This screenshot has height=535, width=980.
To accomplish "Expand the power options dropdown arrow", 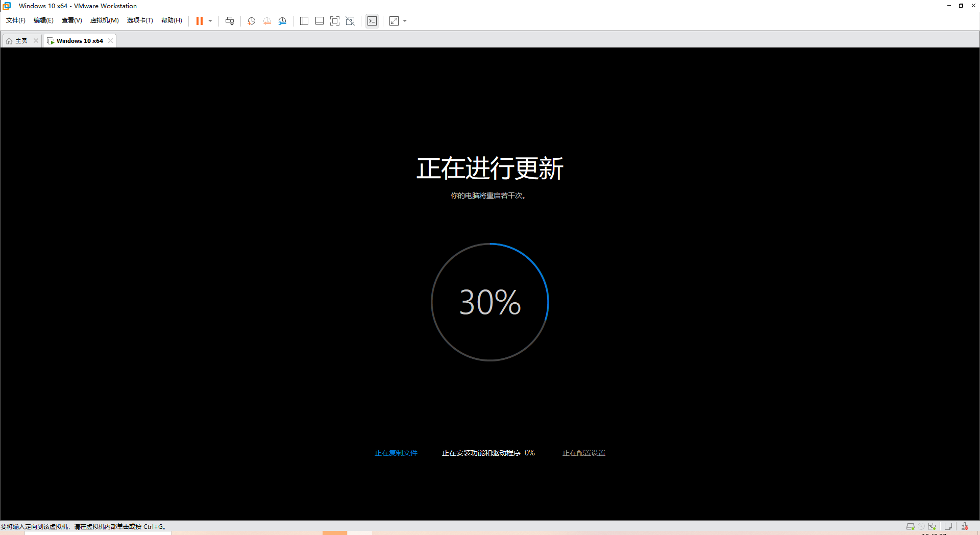I will coord(210,21).
